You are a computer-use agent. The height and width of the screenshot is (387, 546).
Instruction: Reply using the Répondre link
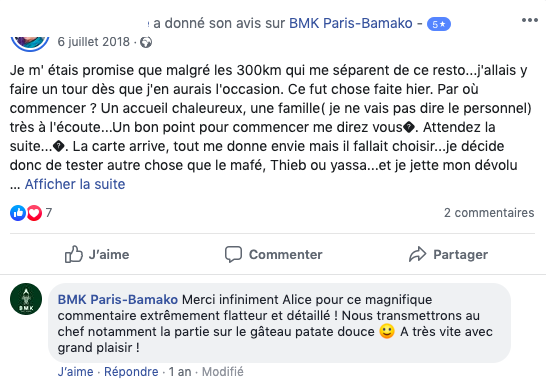pos(131,372)
